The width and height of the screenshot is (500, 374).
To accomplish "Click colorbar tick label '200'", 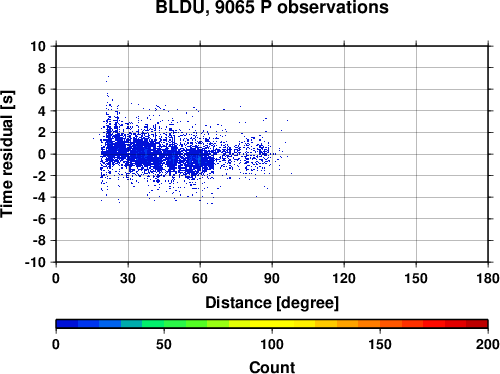I will click(488, 344).
